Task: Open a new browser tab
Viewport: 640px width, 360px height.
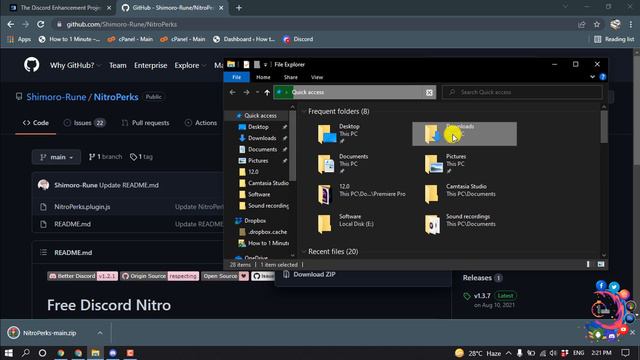Action: coord(239,8)
